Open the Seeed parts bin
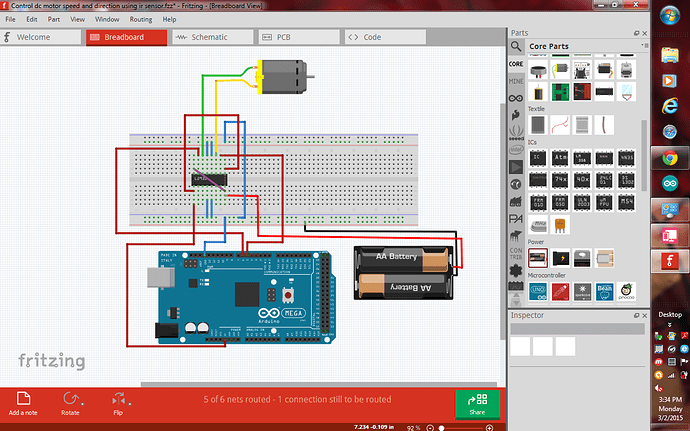The height and width of the screenshot is (431, 690). pyautogui.click(x=516, y=133)
